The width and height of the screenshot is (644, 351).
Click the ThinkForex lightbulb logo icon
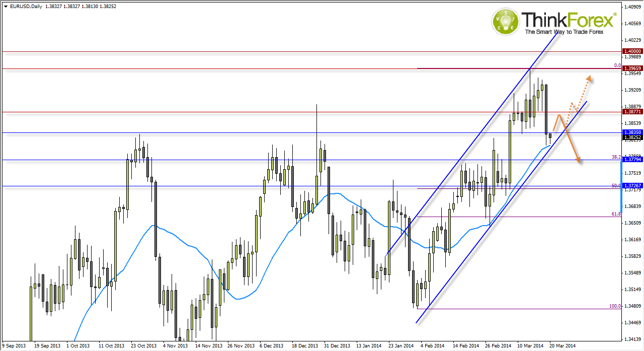[505, 22]
